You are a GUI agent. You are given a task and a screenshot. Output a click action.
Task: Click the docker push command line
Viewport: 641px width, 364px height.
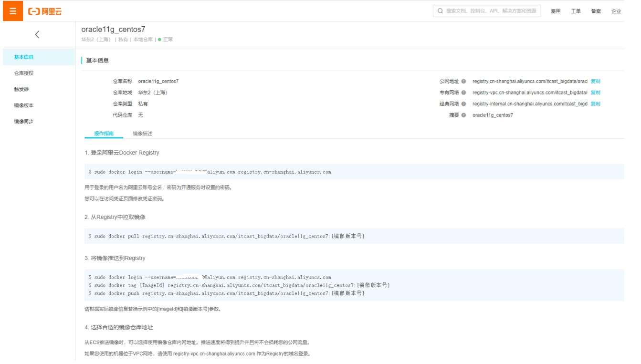[226, 293]
